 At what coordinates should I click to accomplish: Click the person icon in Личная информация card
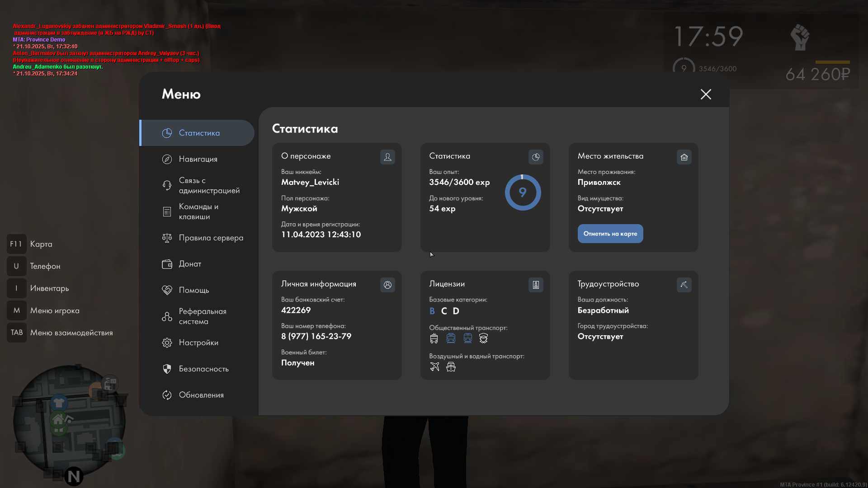point(387,285)
